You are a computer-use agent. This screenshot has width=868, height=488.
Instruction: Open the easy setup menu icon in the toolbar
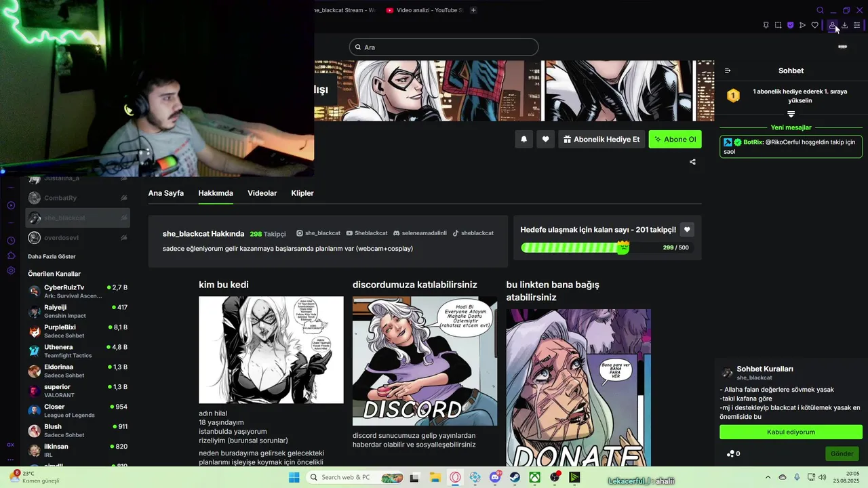point(856,25)
